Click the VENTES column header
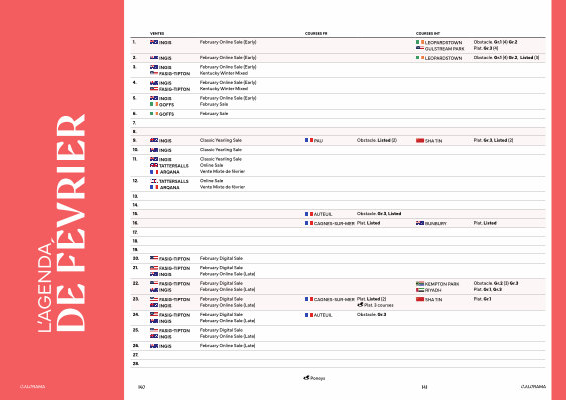 (157, 34)
